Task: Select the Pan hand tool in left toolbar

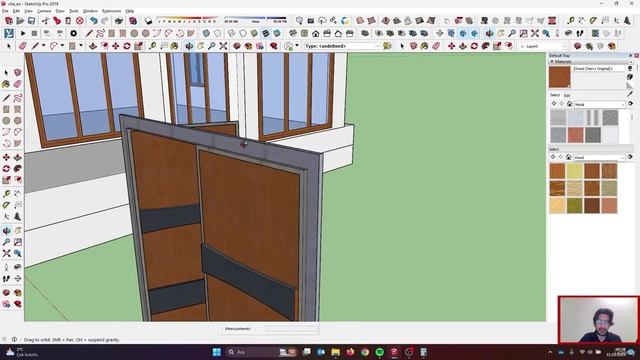Action: [x=18, y=231]
